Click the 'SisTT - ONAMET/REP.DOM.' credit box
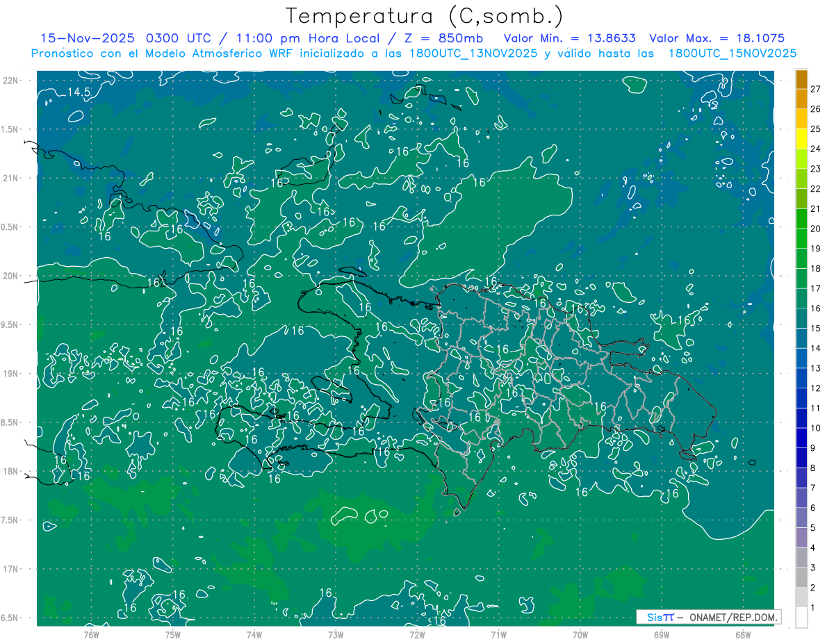 point(708,617)
